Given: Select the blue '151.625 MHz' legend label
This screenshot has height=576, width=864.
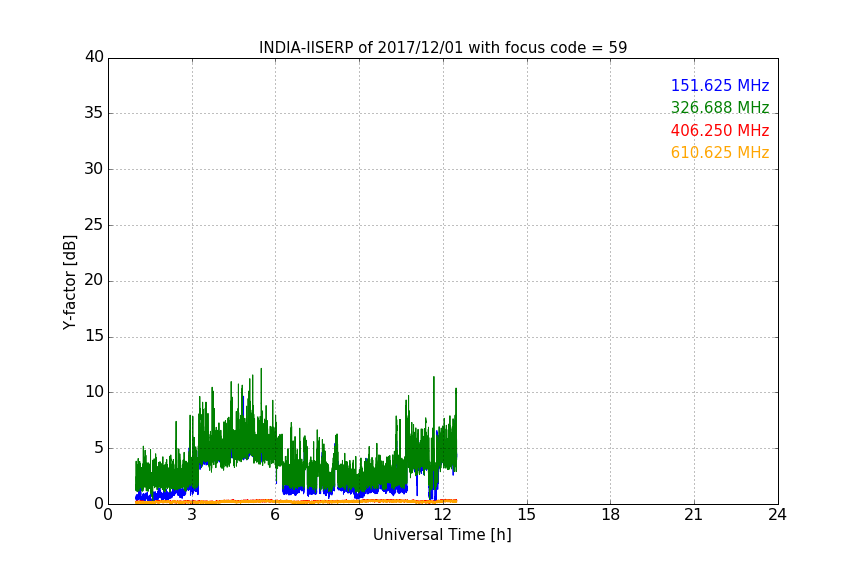Looking at the screenshot, I should 720,86.
